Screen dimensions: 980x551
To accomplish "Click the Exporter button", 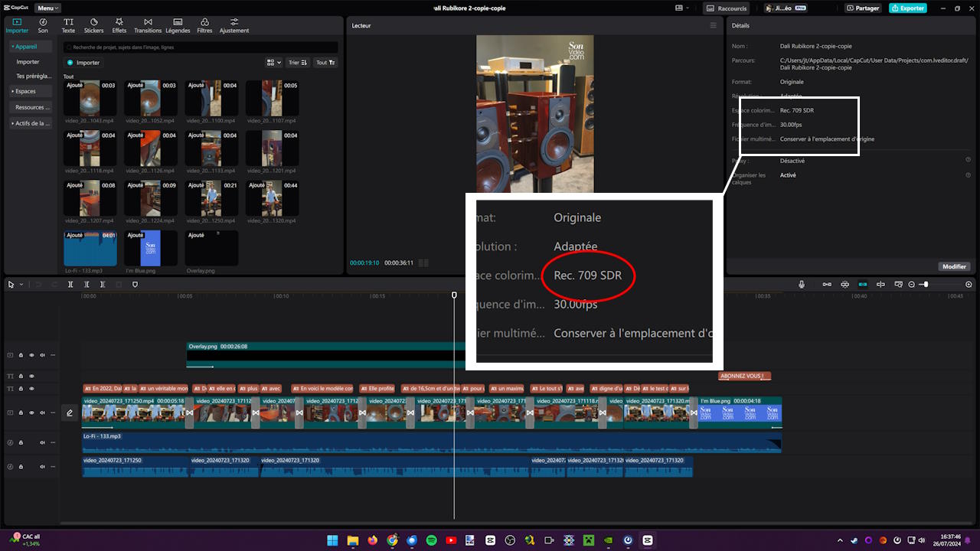I will [908, 8].
